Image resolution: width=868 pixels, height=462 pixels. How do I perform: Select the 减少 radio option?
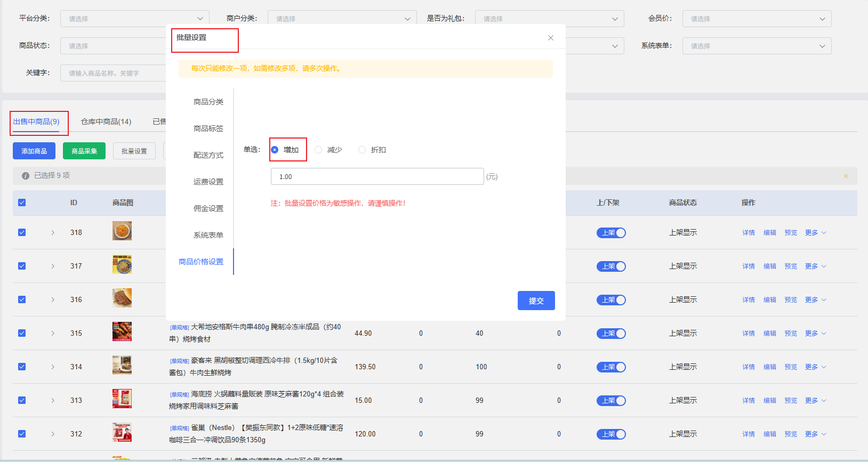[x=318, y=150]
